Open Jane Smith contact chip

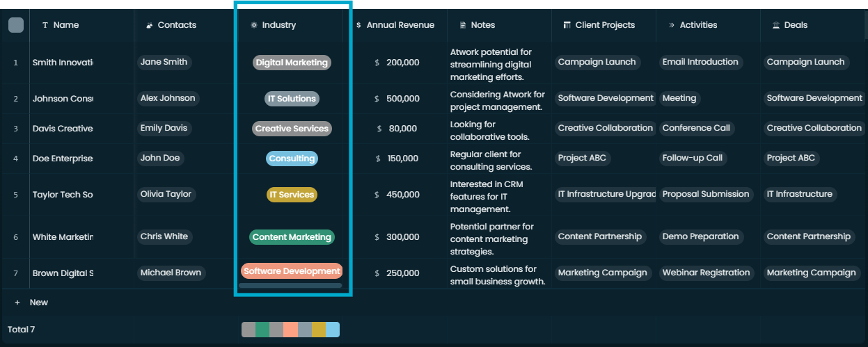coord(164,62)
